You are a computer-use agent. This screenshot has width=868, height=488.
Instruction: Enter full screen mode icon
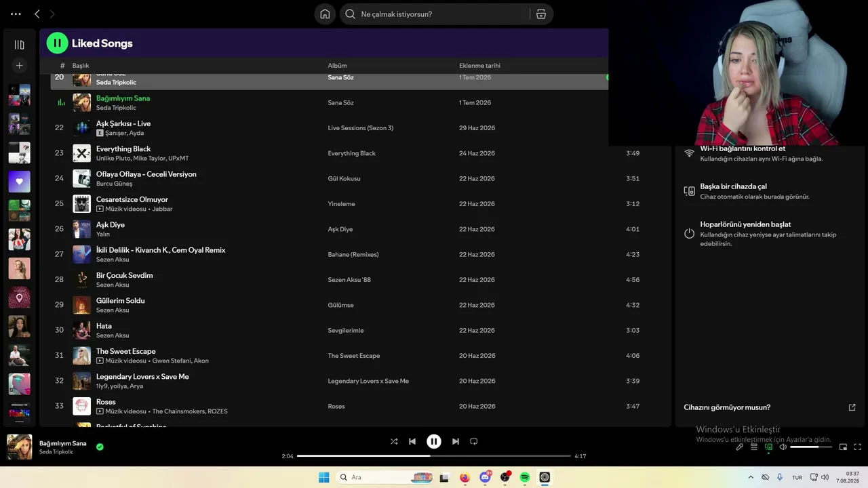857,447
